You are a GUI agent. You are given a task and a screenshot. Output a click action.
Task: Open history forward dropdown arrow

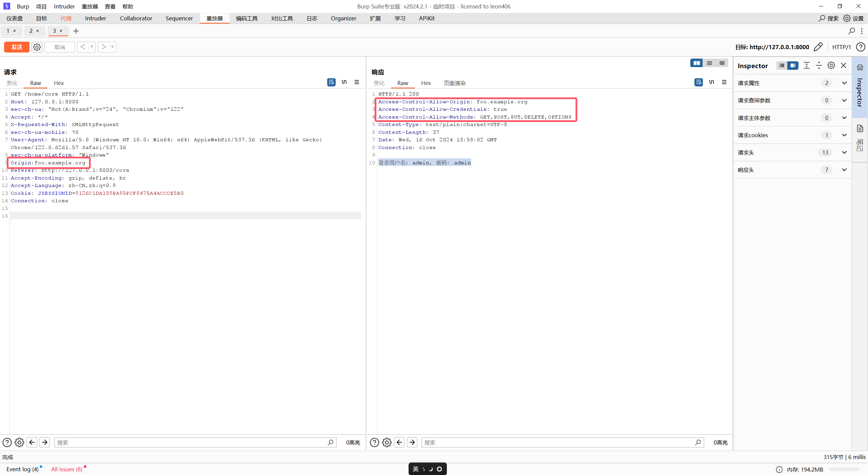(113, 47)
